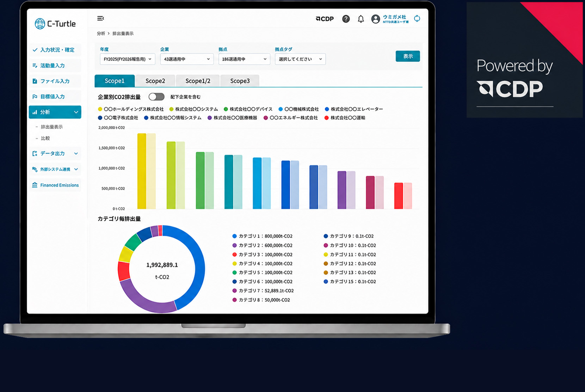Image resolution: width=585 pixels, height=392 pixels.
Task: Expand the データ出力 sidebar section
Action: point(55,153)
